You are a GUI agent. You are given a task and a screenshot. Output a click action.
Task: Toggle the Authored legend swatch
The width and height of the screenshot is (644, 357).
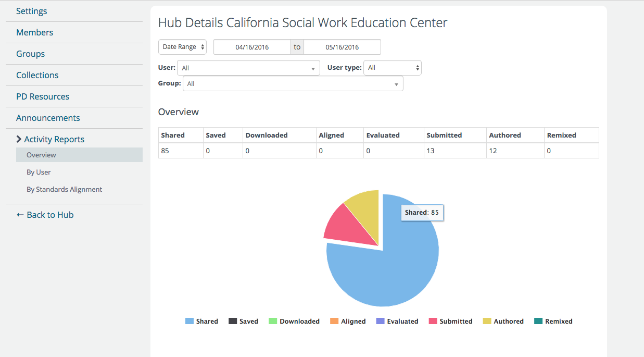pyautogui.click(x=487, y=321)
